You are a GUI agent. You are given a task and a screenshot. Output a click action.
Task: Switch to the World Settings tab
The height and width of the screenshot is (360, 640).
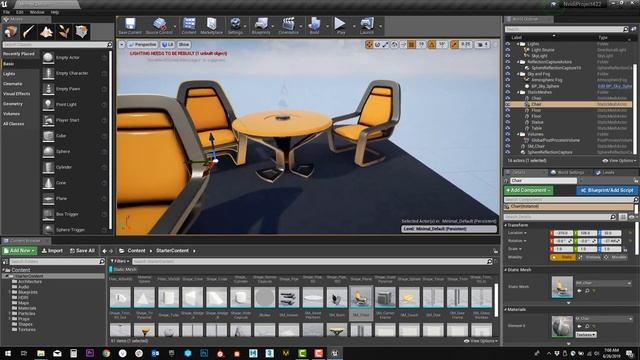567,173
